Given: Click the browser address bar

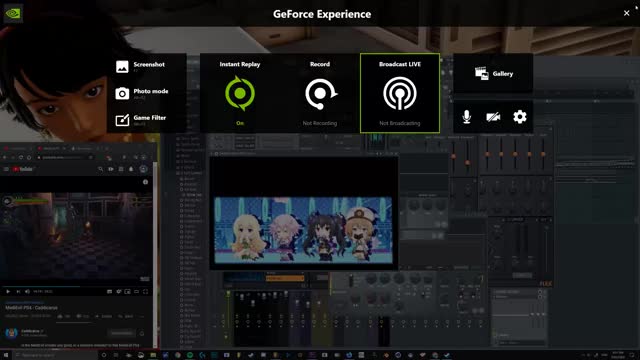Looking at the screenshot, I should (66, 157).
